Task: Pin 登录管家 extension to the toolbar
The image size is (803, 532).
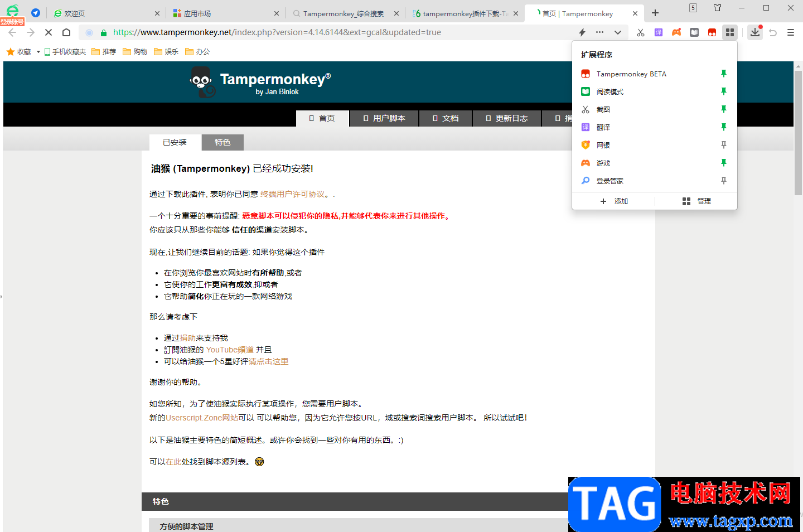Action: [723, 181]
